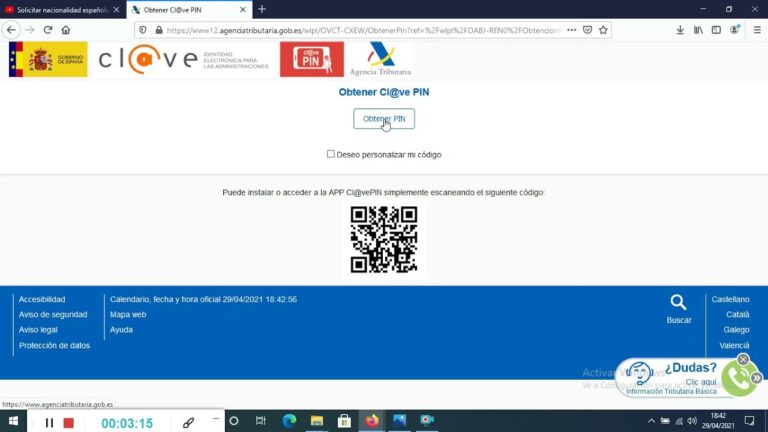The width and height of the screenshot is (768, 432).
Task: Open the Firefox library icon
Action: coord(698,30)
